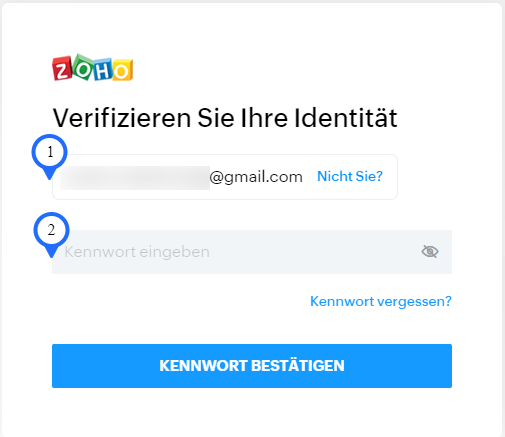Focus the Kennwort eingeben password field
This screenshot has height=437, width=505.
252,252
